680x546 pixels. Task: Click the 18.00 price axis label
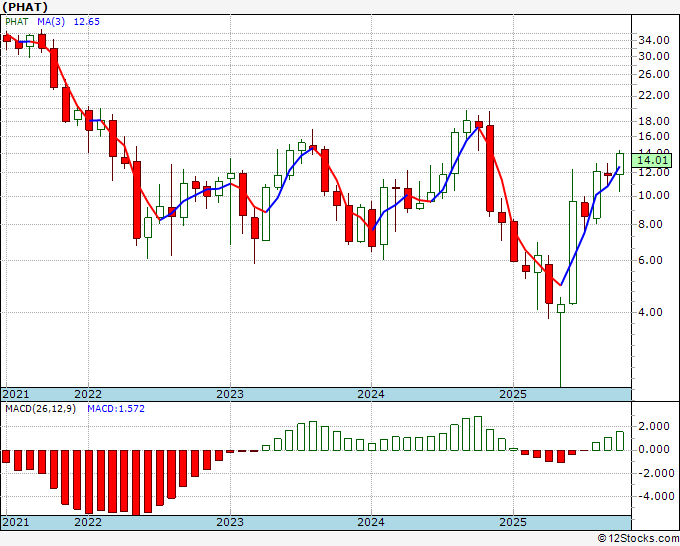(x=654, y=121)
